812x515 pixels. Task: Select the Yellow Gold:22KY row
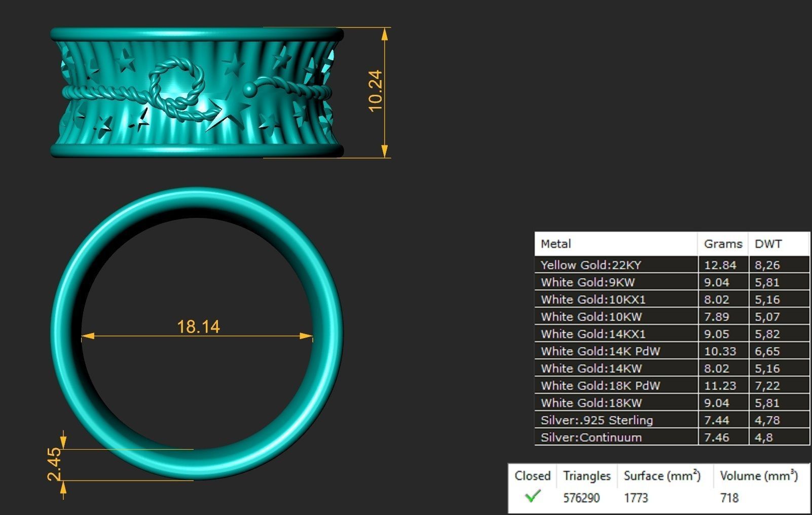[x=591, y=265]
